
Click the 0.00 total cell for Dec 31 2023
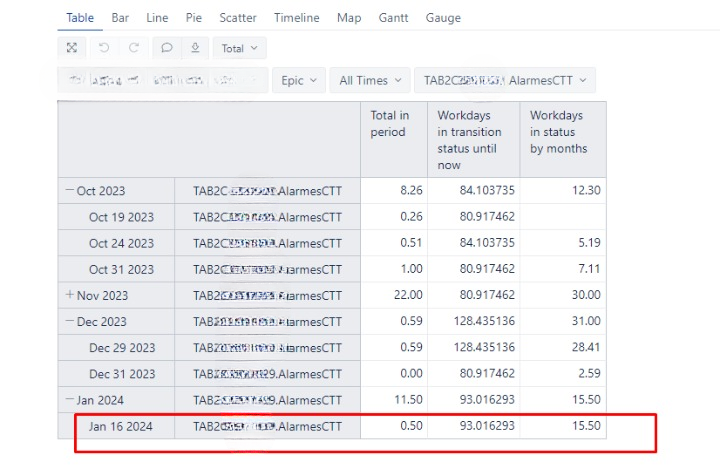pyautogui.click(x=394, y=373)
